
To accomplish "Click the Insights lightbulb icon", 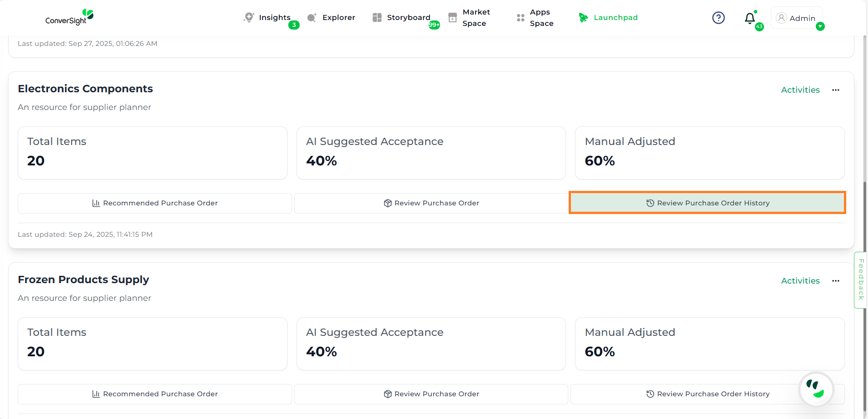I will 248,17.
